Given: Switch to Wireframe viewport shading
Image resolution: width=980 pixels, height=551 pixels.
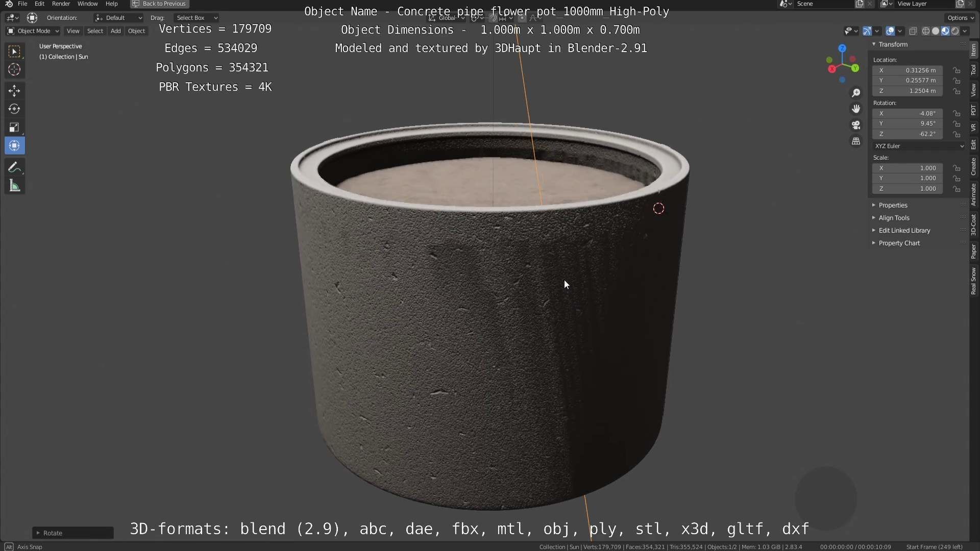Looking at the screenshot, I should click(x=925, y=31).
